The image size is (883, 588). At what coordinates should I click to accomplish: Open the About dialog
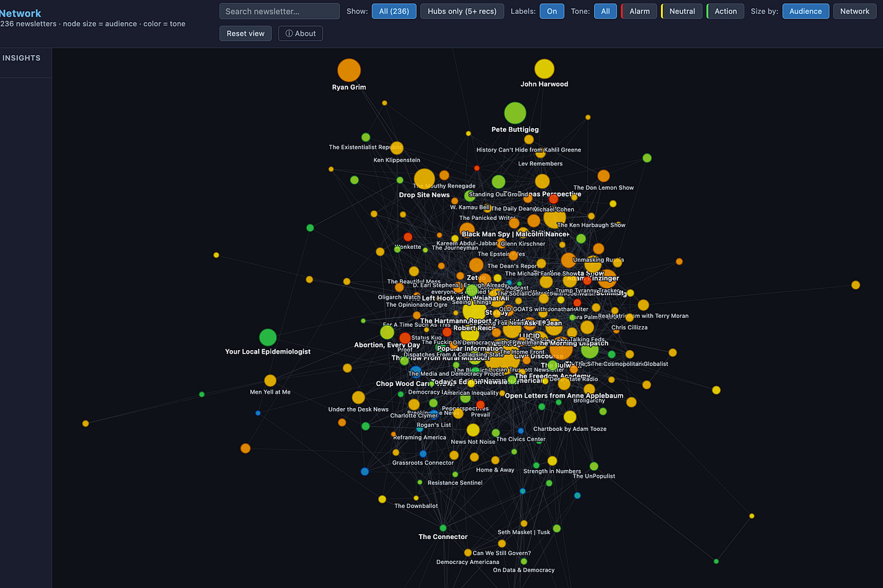pos(300,33)
